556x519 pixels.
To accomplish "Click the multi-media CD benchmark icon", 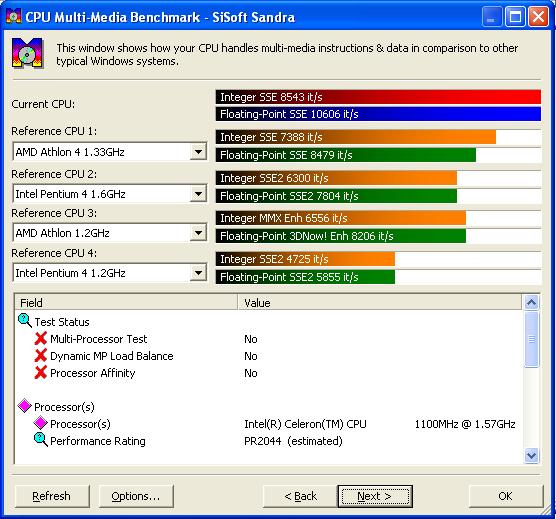I will [28, 52].
